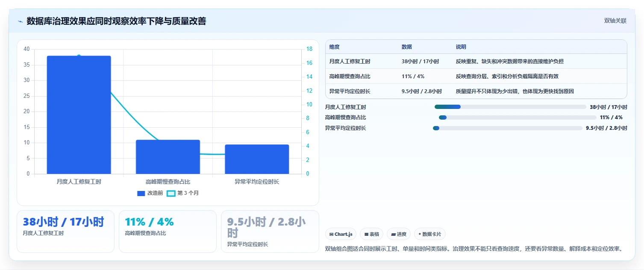Screen dimensions: 644x270
Task: Click the lightning icon beside the card title
Action: click(20, 21)
